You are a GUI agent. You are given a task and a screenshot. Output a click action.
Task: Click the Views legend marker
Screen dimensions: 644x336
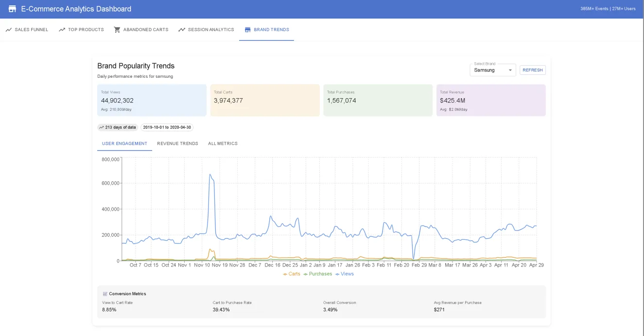pyautogui.click(x=337, y=274)
